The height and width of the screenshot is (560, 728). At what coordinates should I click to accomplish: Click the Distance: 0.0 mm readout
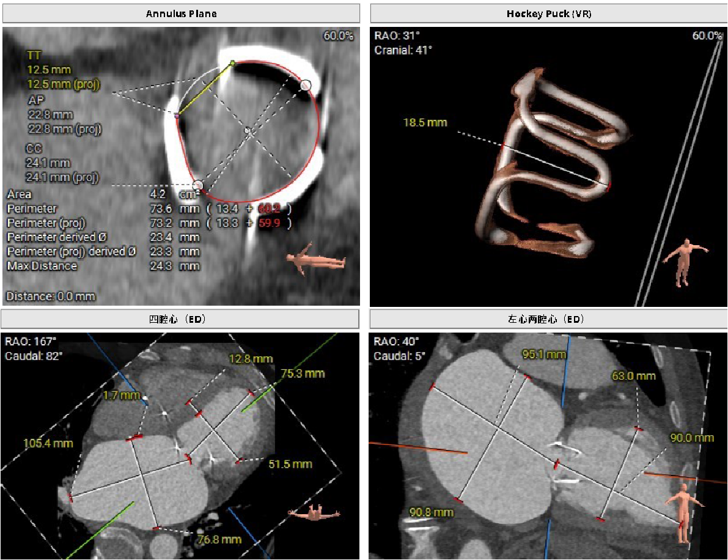tap(51, 297)
